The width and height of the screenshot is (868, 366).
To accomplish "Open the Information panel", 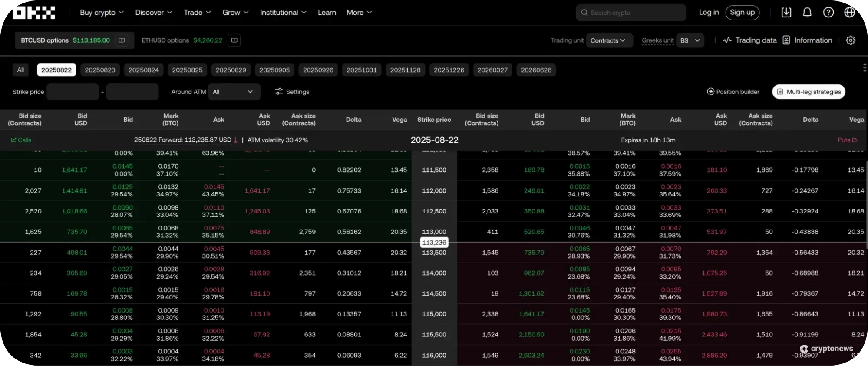I will click(x=808, y=40).
